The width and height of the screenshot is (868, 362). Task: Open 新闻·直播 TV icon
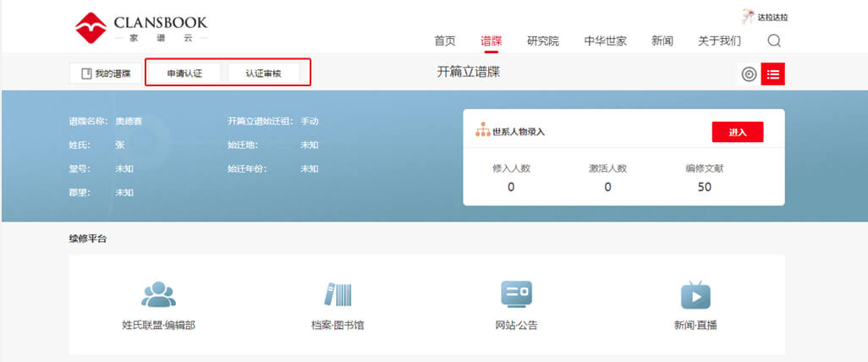tap(695, 294)
